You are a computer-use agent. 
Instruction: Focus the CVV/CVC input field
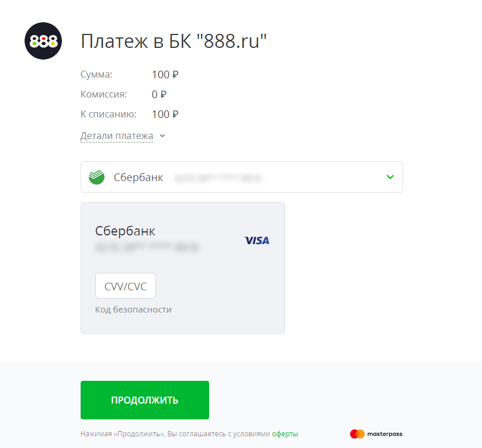tap(126, 286)
